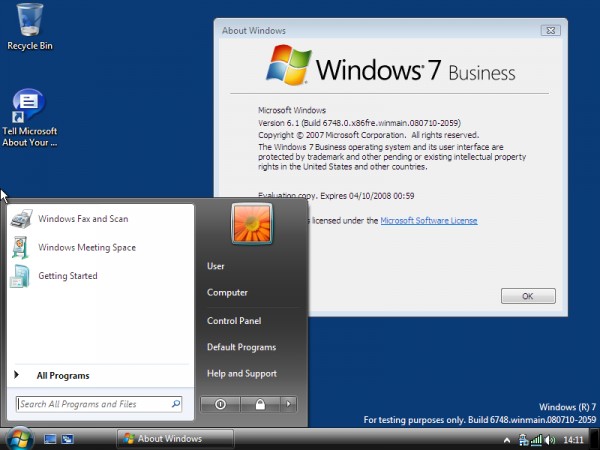Viewport: 600px width, 450px height.
Task: Click the "Microsoft Windows" text line
Action: coord(292,110)
